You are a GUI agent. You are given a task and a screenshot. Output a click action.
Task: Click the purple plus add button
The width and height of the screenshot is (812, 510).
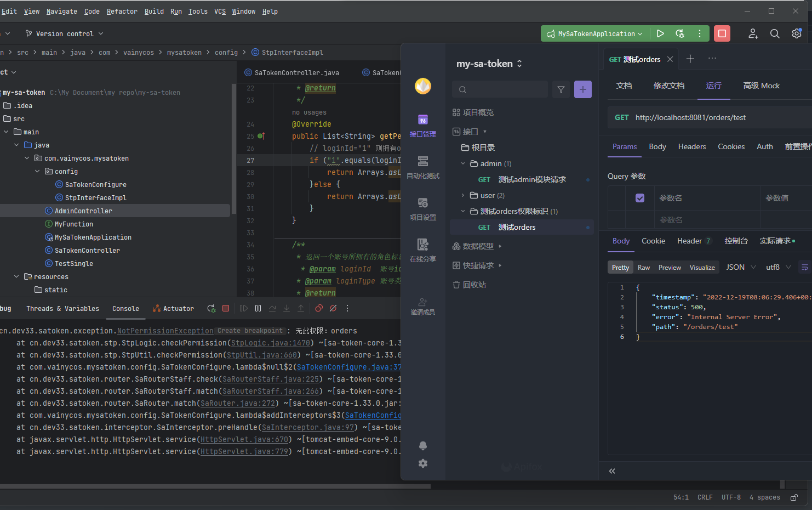583,89
